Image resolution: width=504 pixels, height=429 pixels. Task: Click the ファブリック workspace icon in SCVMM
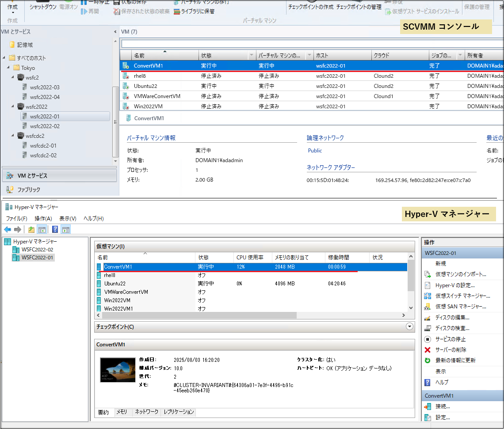(10, 190)
